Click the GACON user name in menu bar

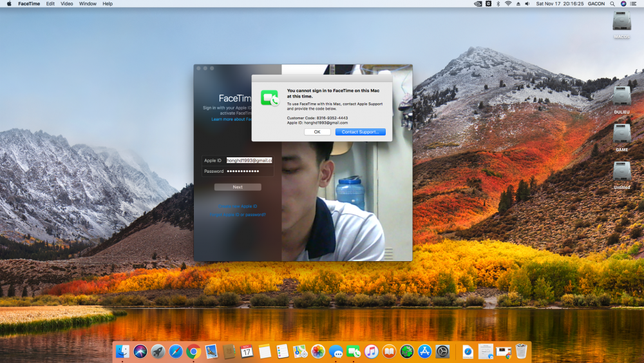point(596,4)
